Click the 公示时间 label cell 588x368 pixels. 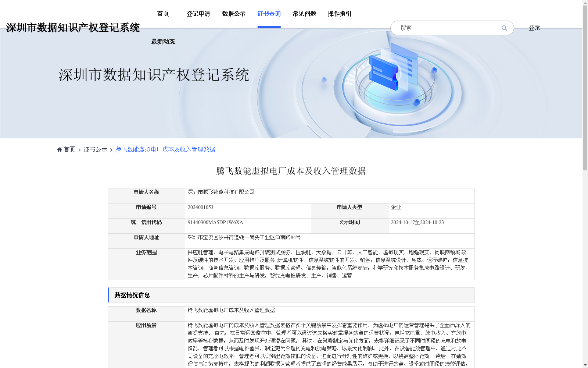point(349,226)
